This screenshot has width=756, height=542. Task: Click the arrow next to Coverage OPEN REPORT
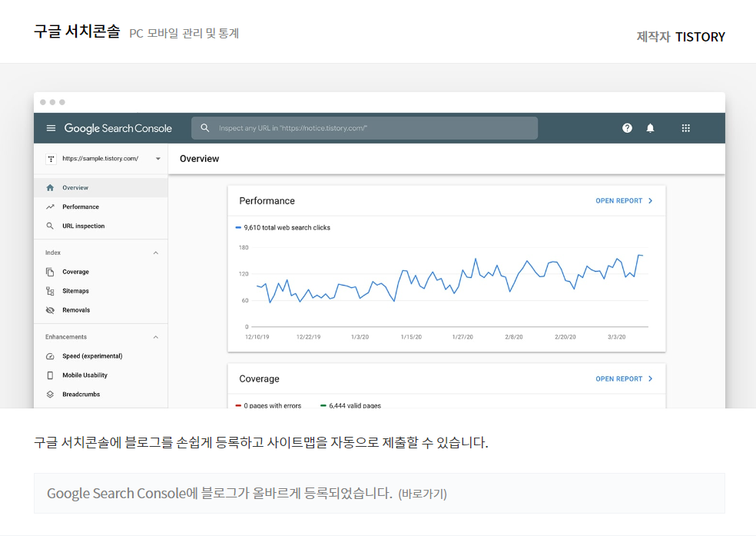pos(651,378)
